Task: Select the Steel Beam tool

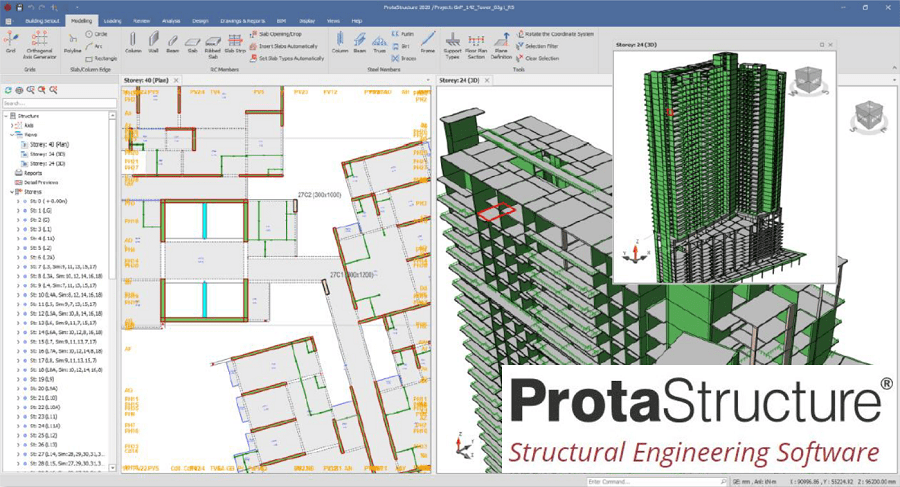Action: pos(360,42)
